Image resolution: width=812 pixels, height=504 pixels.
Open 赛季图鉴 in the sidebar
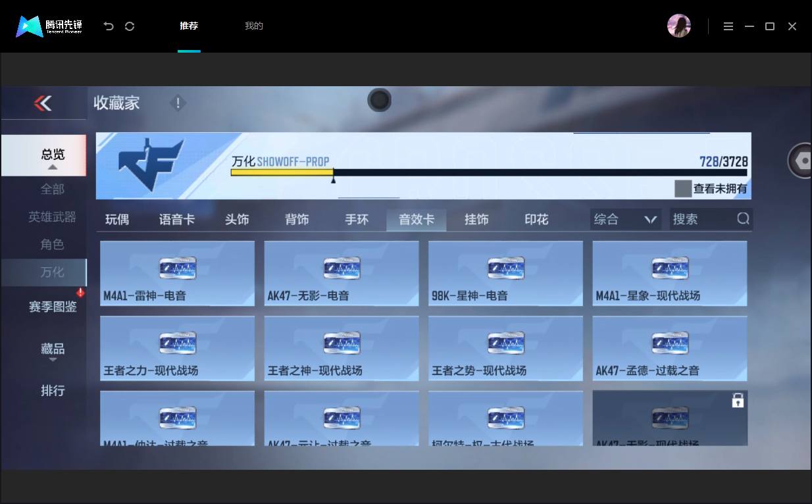point(53,307)
